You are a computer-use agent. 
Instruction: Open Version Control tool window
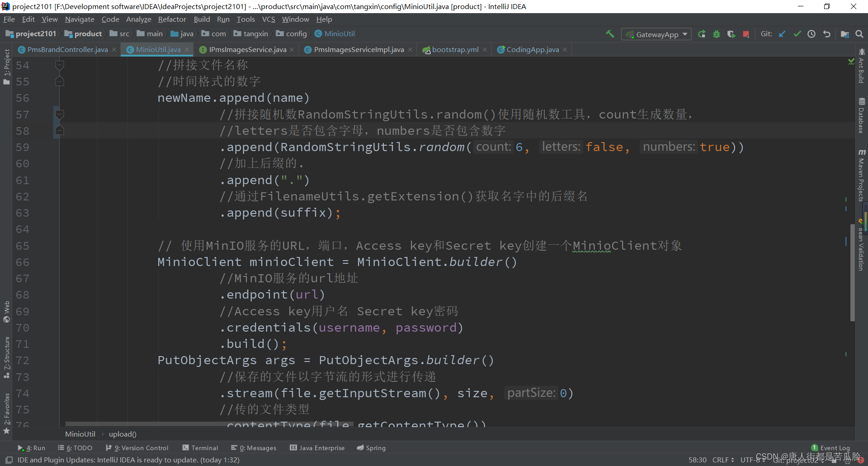coord(137,448)
